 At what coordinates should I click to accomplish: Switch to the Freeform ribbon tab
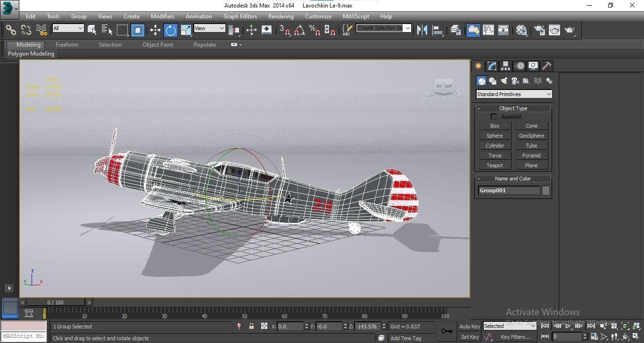pyautogui.click(x=67, y=45)
